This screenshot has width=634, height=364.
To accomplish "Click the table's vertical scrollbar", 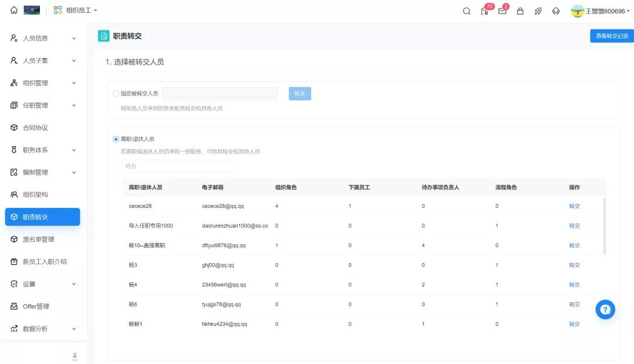I will pos(605,226).
